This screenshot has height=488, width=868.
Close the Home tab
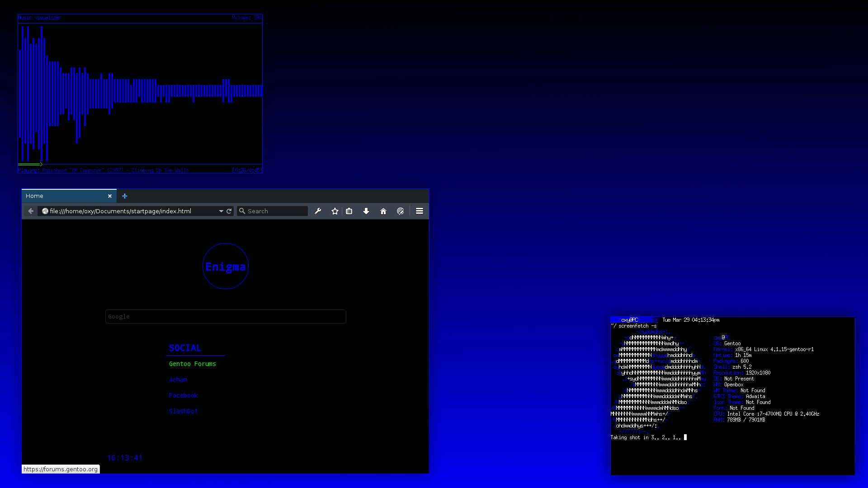tap(110, 196)
